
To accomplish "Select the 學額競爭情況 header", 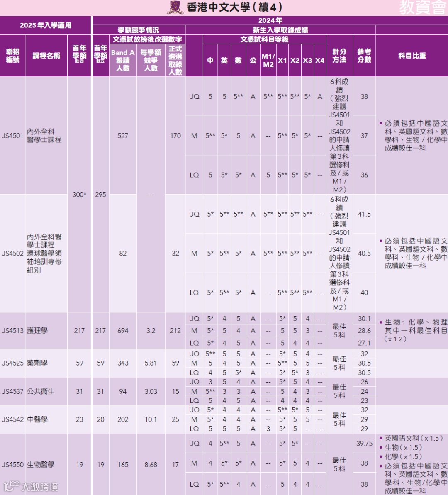I will pos(138,30).
